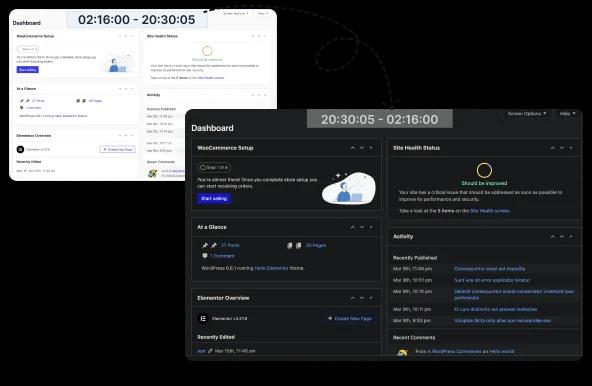Open the 1 Comment link in dark dashboard
Viewport: 592px width, 386px height.
[x=222, y=256]
